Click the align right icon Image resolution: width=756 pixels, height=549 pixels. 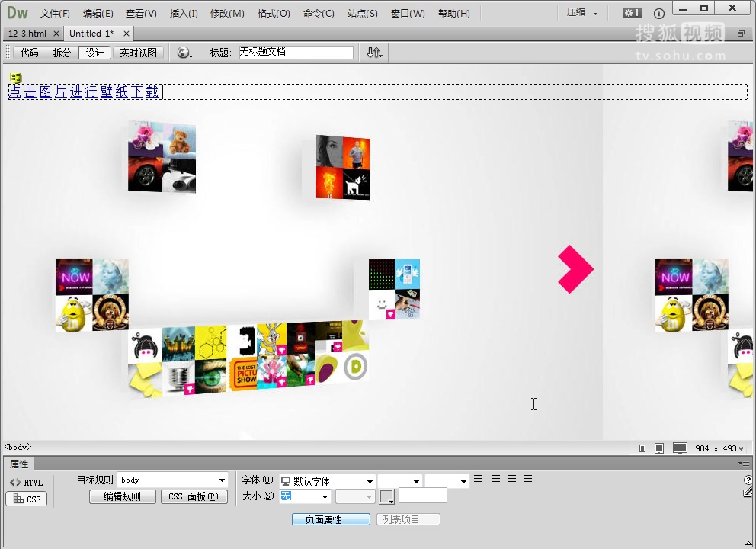[511, 478]
